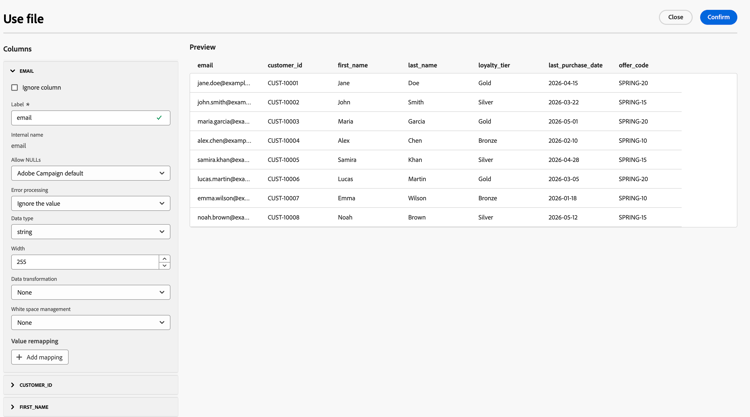This screenshot has width=750, height=417.
Task: Select the emma.wilson email cell
Action: (223, 198)
